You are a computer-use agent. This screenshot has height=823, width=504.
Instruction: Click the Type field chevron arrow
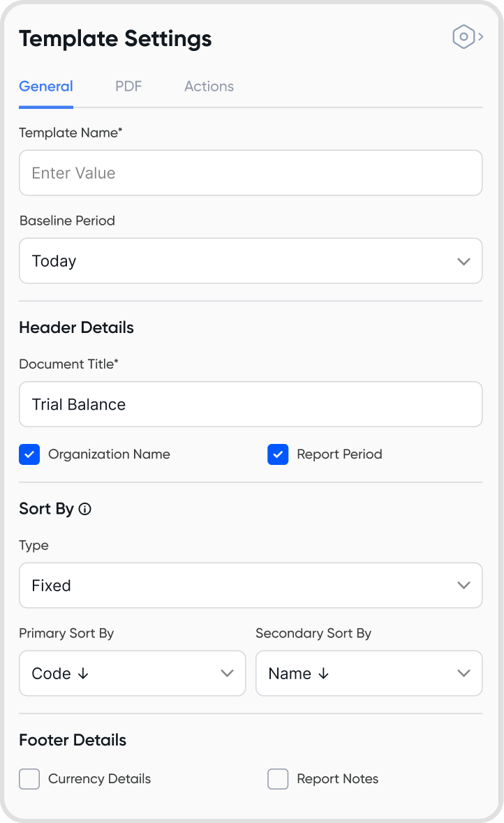click(464, 585)
